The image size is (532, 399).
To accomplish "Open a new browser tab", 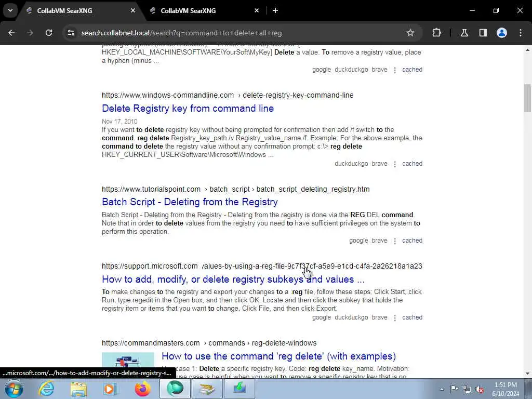I will pyautogui.click(x=275, y=10).
